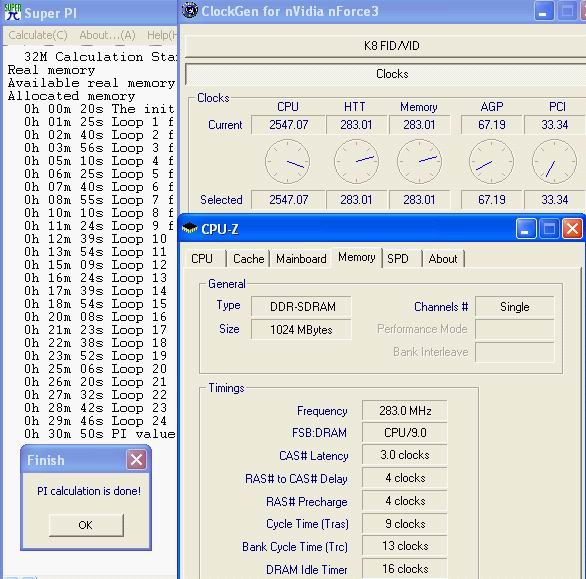Close the CPU-Z window
The image size is (586, 579).
572,228
